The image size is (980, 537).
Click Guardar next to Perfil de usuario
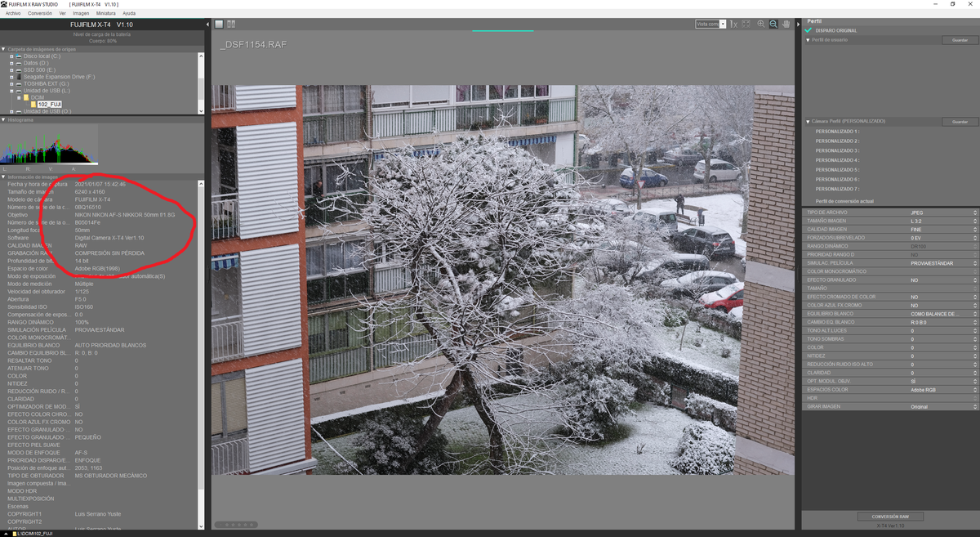coord(960,40)
